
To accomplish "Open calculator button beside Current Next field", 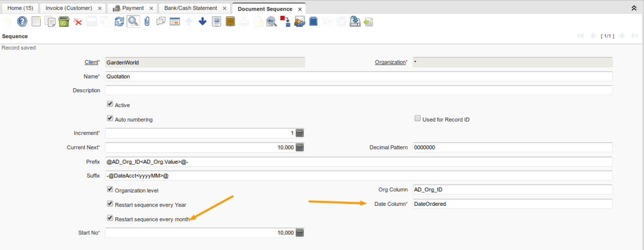I will (x=300, y=147).
